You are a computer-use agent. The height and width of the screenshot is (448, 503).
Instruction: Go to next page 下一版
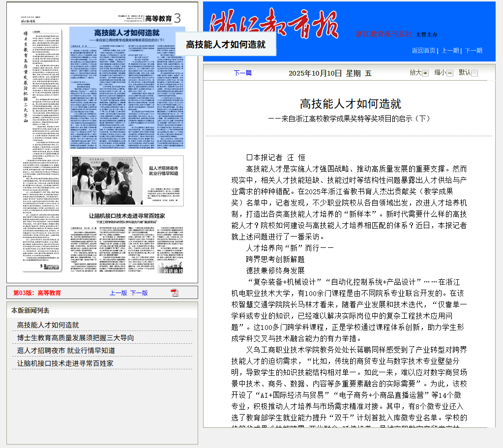139,293
